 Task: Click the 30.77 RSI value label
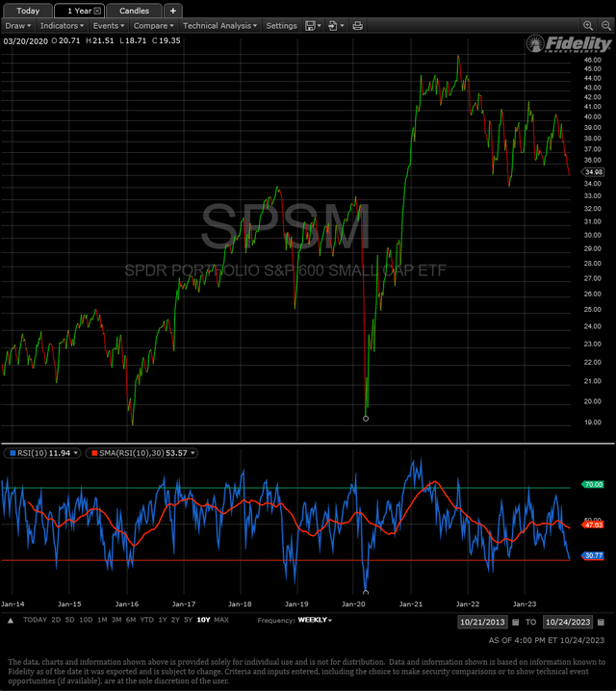point(593,555)
